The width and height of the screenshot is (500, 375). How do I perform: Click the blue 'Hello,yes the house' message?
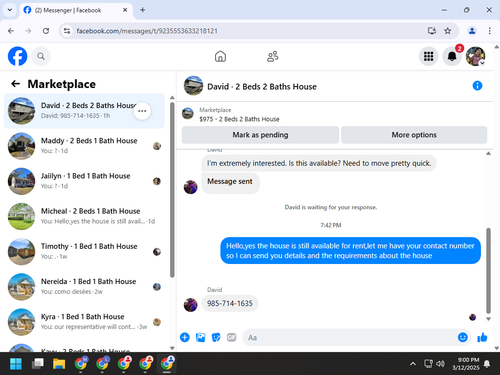350,251
